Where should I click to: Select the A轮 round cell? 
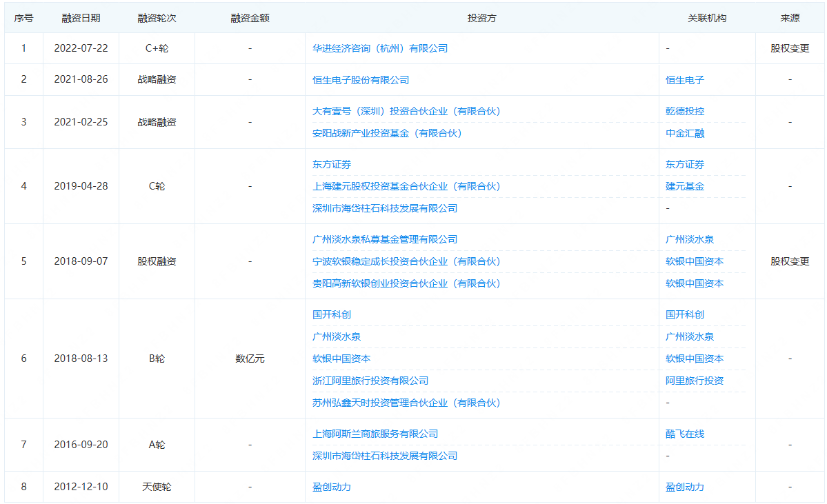point(157,445)
